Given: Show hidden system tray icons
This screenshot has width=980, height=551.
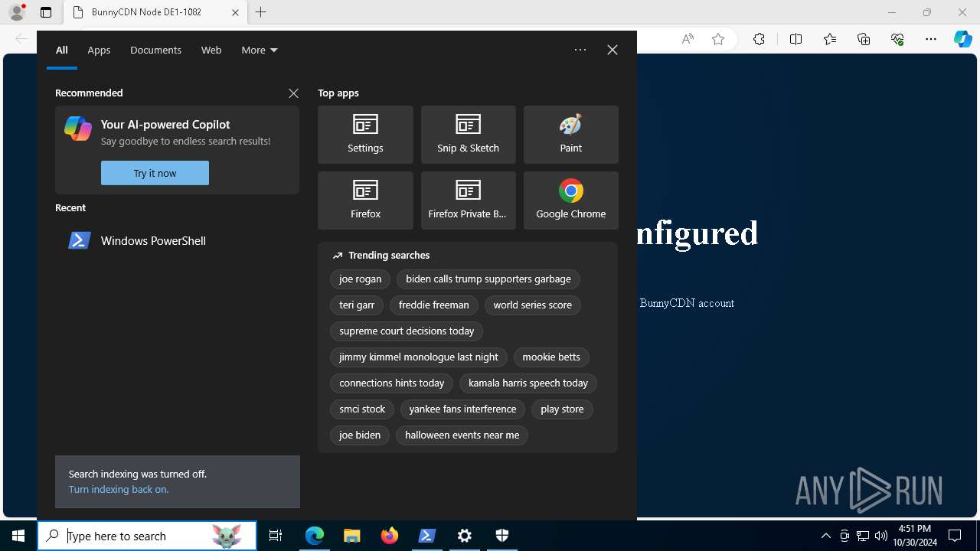Looking at the screenshot, I should (x=825, y=536).
